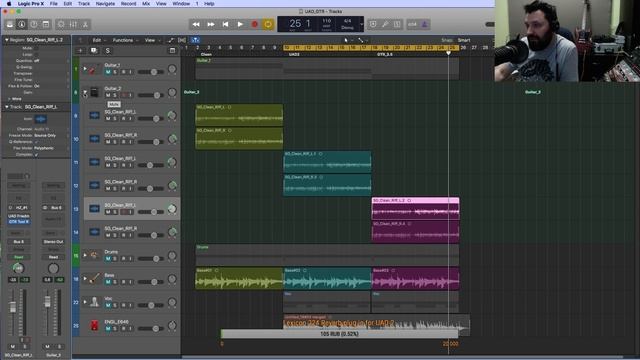Collapse the Guitar_2 track stack

(85, 93)
